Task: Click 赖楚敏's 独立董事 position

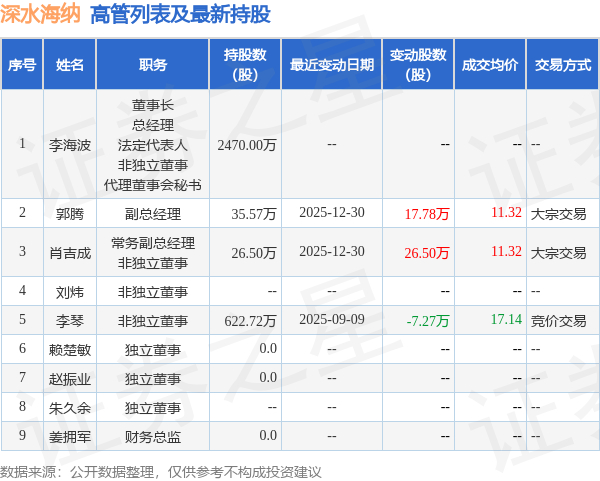Action: [x=153, y=350]
